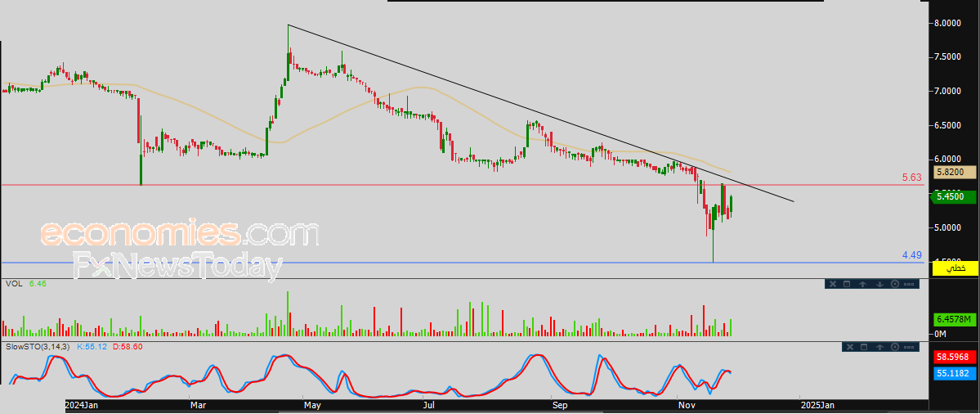Click the 5.4500 current price tag
This screenshot has height=414, width=980.
point(955,197)
